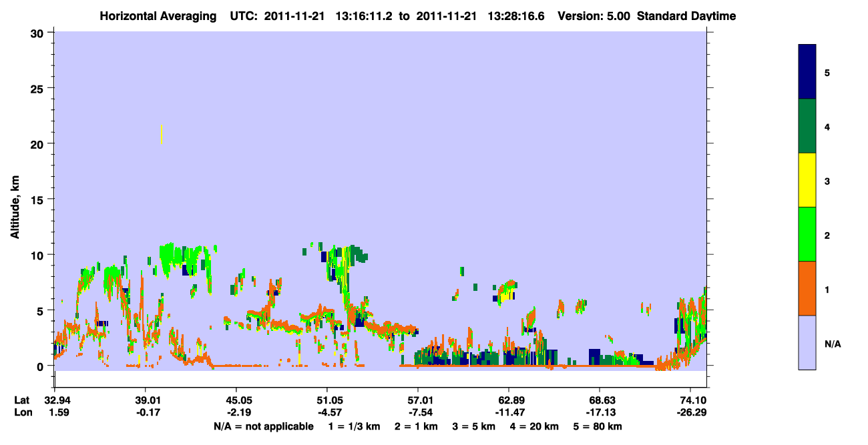Click the end time '13:28:16.6' in title
This screenshot has width=868, height=445.
(515, 16)
